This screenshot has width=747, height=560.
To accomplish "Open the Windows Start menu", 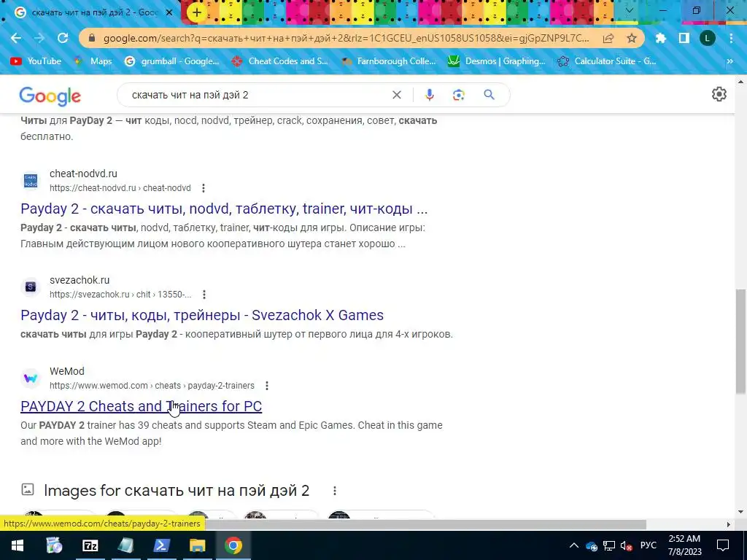I will [18, 545].
